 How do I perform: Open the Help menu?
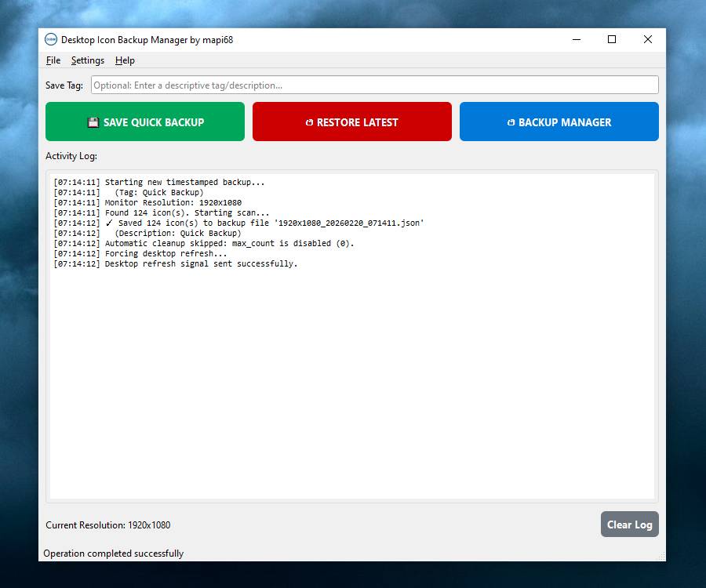[125, 60]
